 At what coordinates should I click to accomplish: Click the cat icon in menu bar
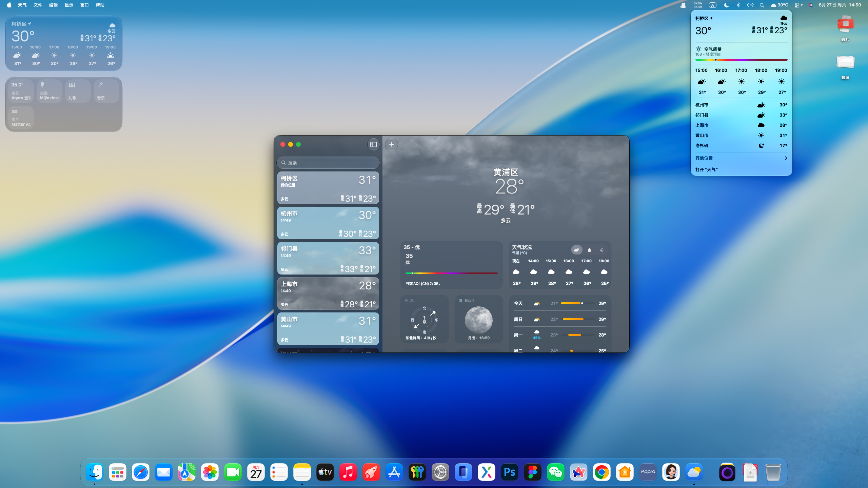click(x=683, y=5)
